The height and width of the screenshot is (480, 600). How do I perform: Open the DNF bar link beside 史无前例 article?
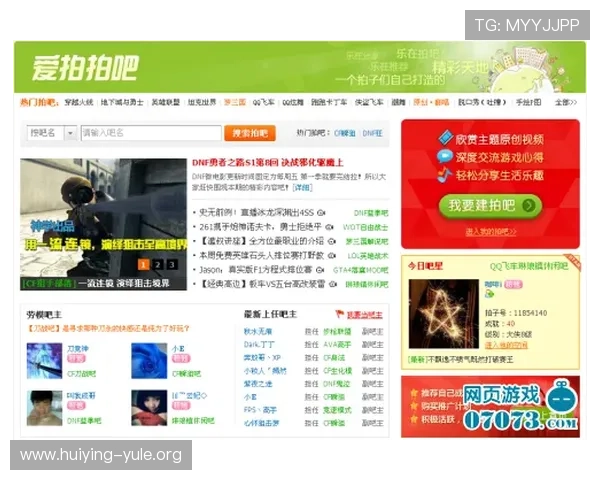[x=371, y=213]
